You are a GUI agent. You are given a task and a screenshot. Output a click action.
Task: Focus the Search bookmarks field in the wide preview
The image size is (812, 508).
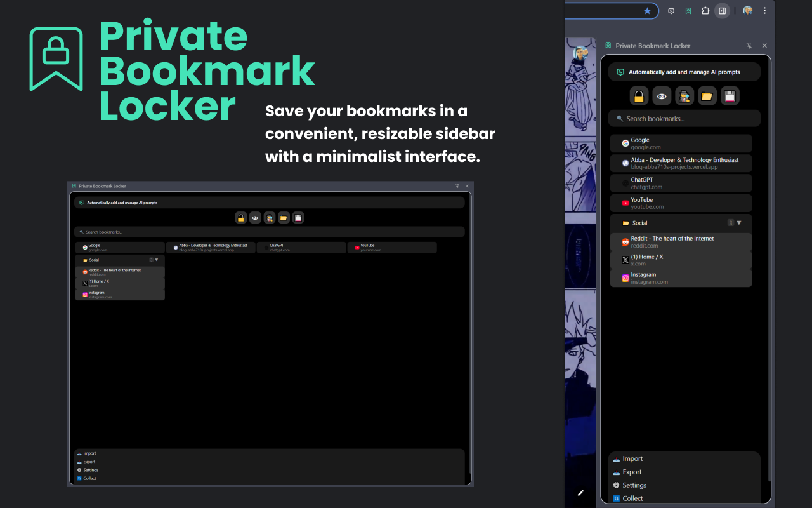click(x=269, y=232)
